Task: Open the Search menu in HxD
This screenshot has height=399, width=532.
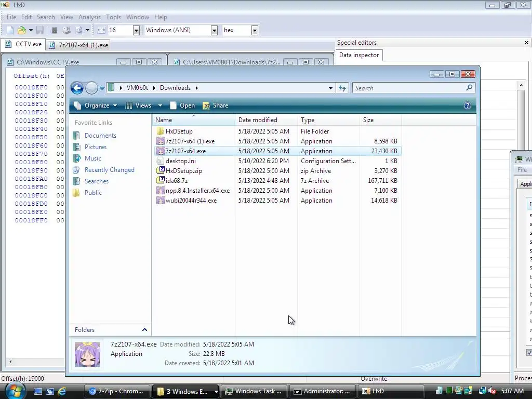Action: point(46,17)
